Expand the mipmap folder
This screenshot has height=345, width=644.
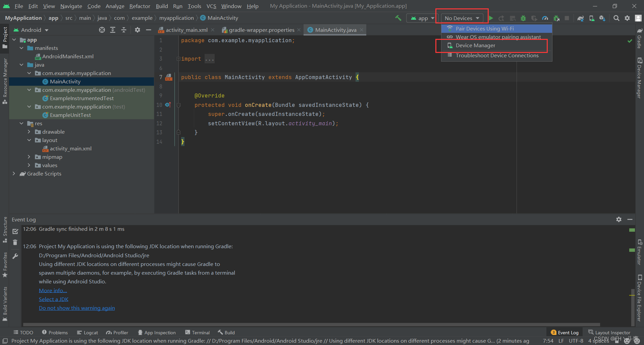[29, 157]
